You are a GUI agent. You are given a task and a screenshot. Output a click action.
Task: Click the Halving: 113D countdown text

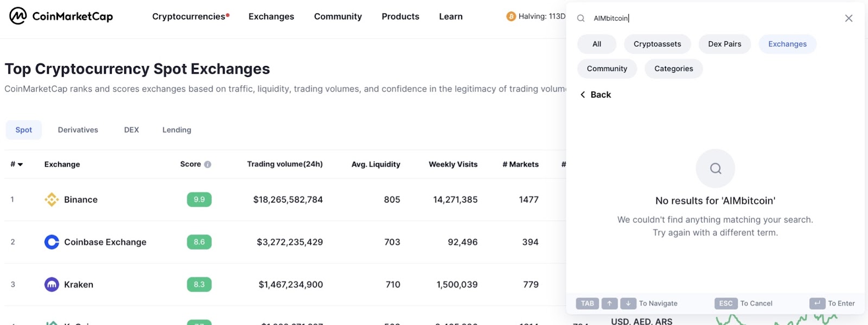click(x=542, y=16)
